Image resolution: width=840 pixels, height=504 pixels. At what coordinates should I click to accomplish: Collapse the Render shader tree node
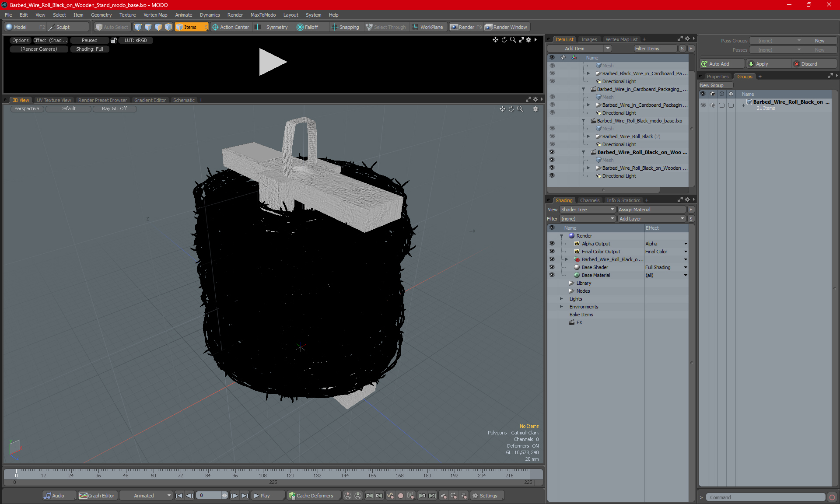(562, 236)
